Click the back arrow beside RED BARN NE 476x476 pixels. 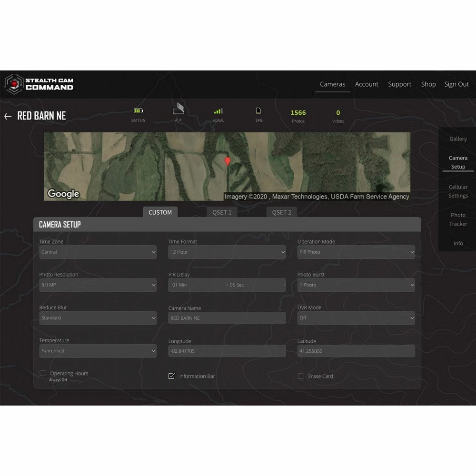pos(8,116)
